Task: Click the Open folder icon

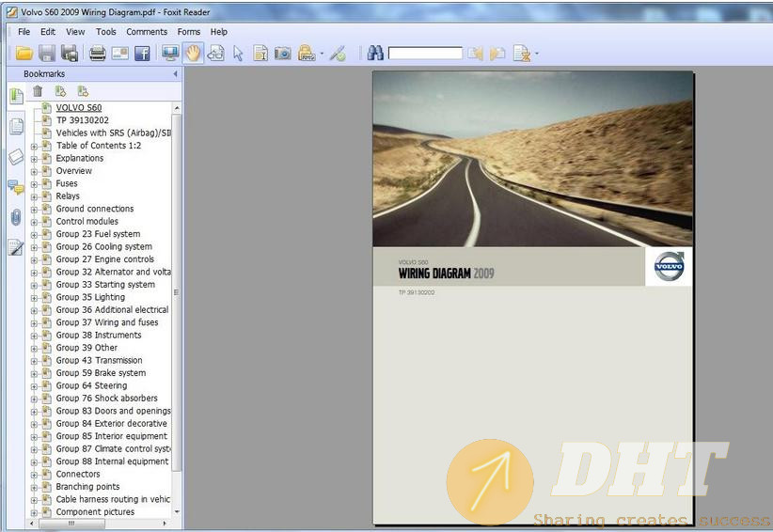Action: [x=24, y=54]
